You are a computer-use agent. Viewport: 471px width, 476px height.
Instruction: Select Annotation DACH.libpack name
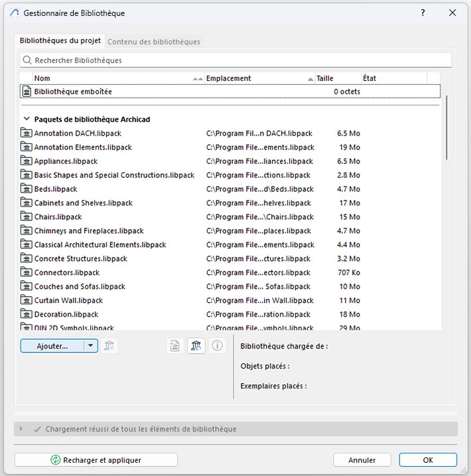point(78,133)
